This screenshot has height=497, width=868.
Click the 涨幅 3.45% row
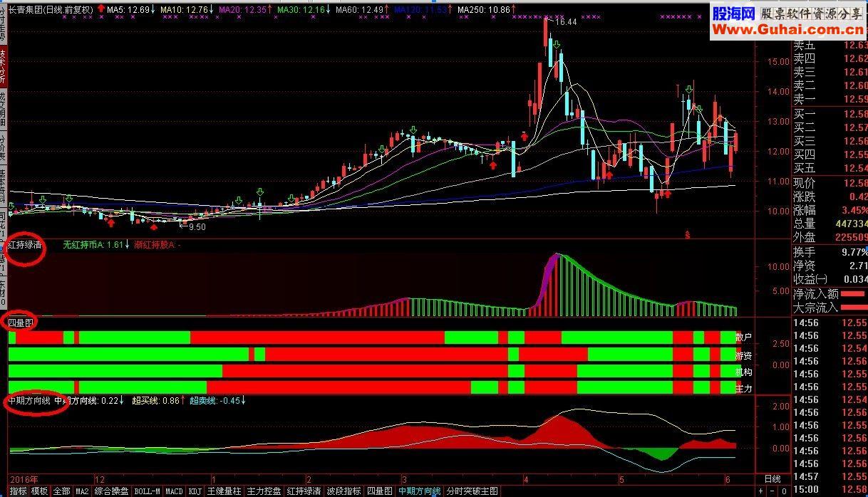point(830,210)
